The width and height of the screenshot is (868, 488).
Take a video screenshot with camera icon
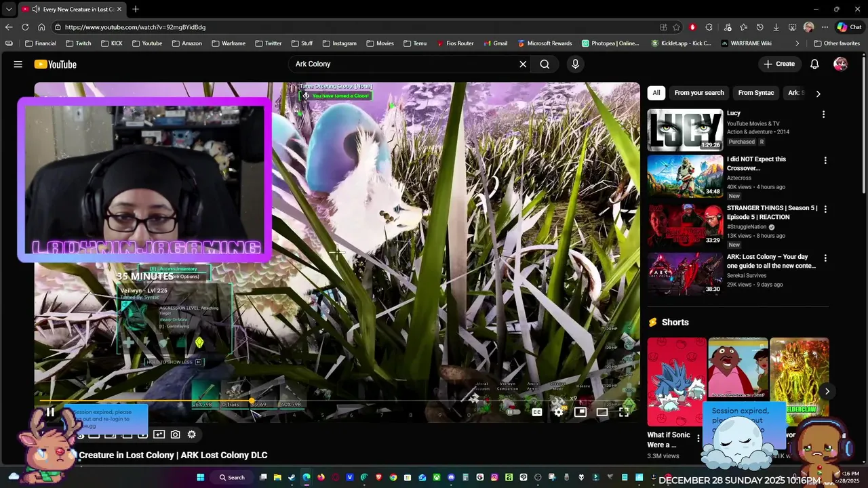pyautogui.click(x=176, y=434)
